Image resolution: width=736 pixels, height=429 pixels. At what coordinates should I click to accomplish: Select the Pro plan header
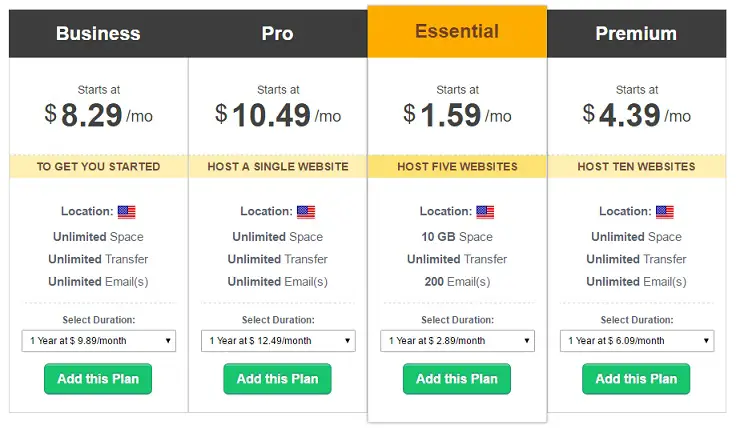coord(278,34)
